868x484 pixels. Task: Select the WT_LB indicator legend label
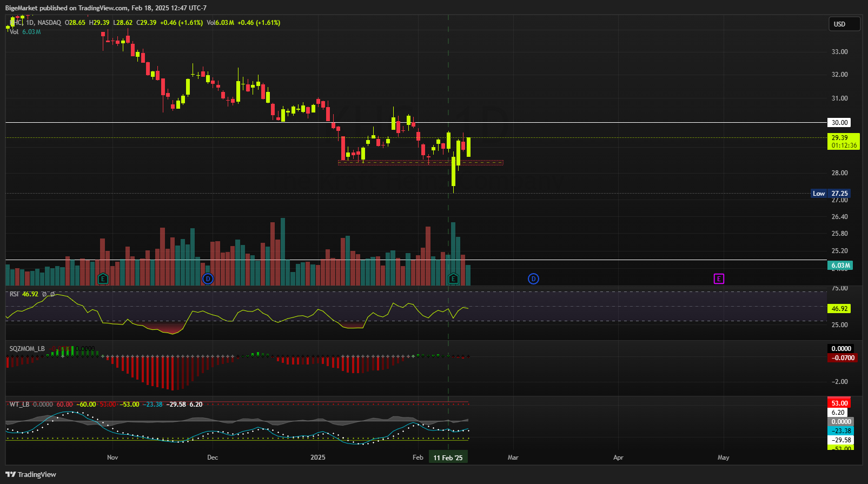(x=19, y=405)
